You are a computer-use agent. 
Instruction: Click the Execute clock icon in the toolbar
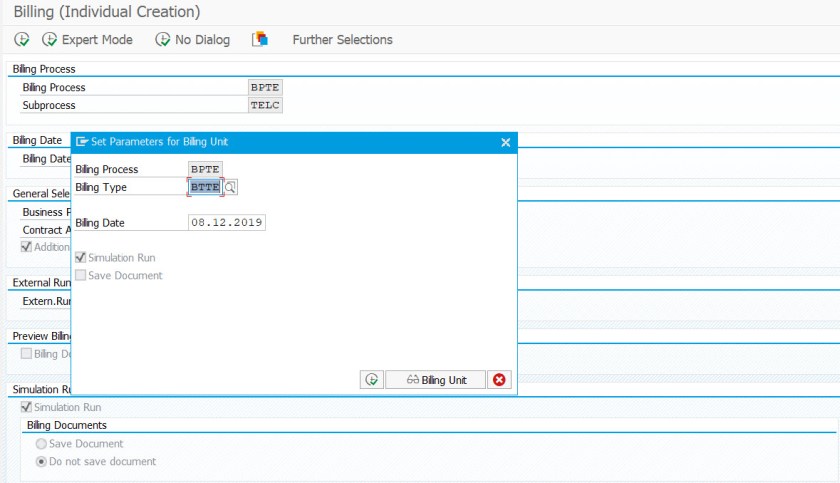coord(21,39)
